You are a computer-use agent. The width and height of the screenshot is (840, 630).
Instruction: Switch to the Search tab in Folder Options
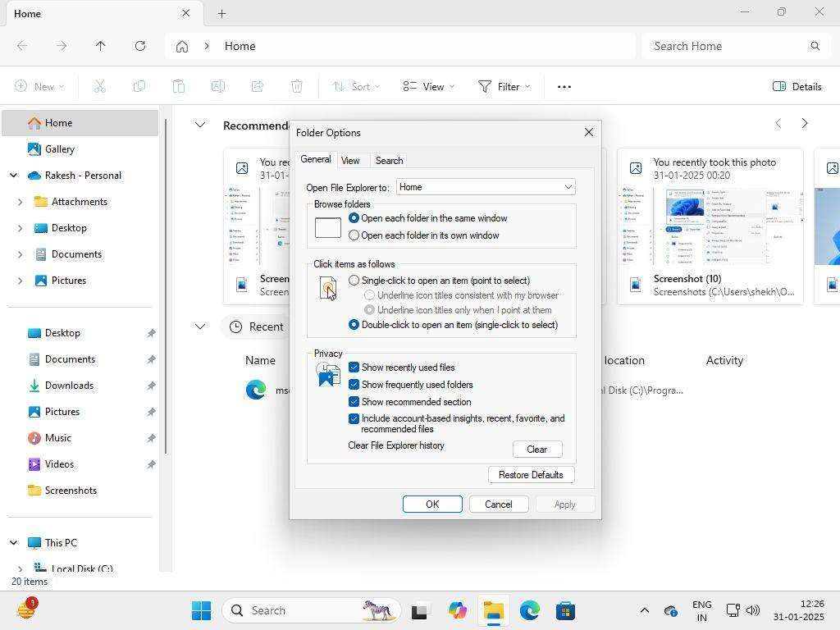coord(388,160)
